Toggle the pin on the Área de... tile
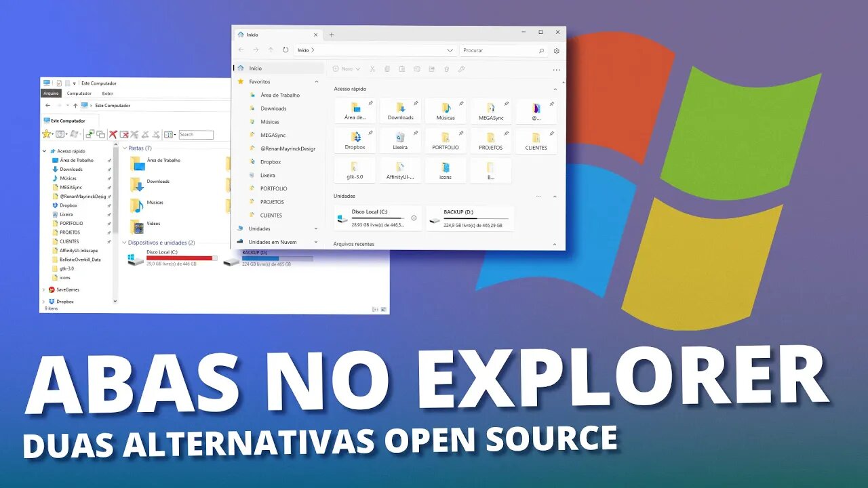The height and width of the screenshot is (488, 868). tap(370, 104)
